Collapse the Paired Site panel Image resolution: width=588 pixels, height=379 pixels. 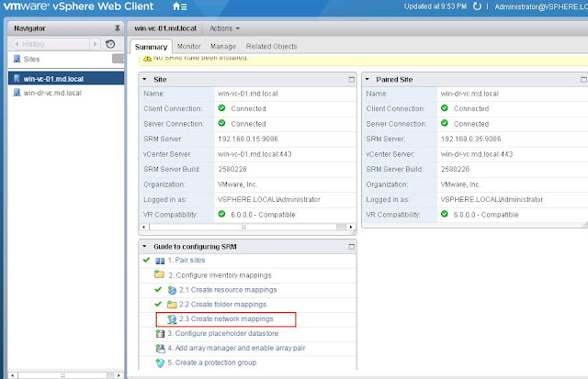367,80
